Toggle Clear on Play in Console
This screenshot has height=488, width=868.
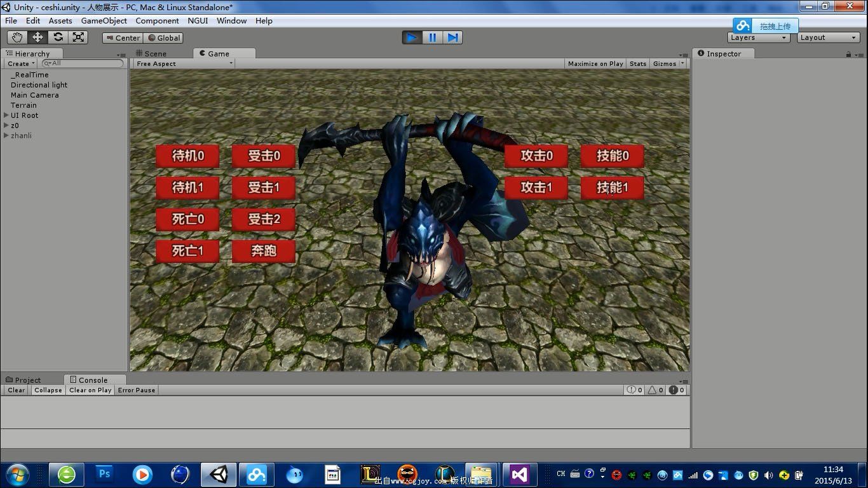[90, 390]
